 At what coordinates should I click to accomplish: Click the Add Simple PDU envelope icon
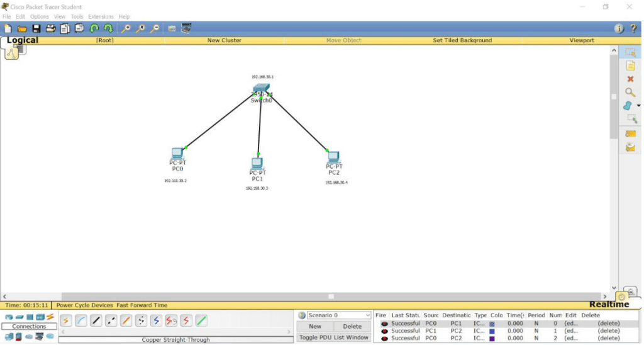[630, 133]
